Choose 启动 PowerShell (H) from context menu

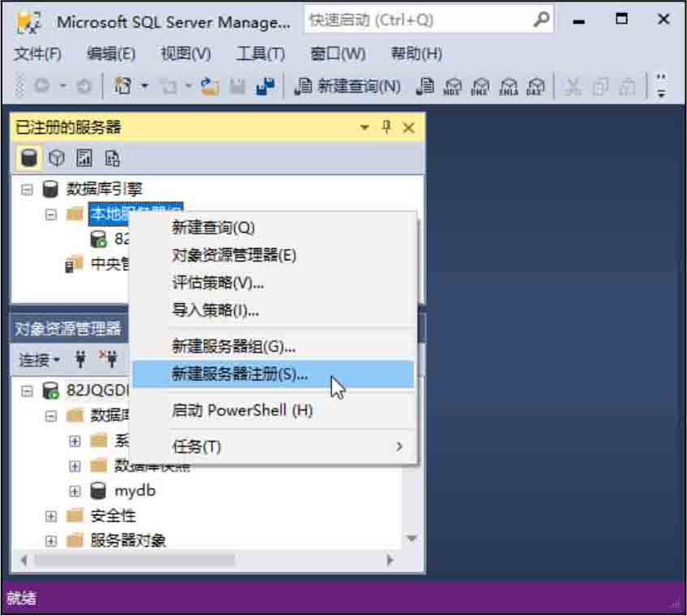point(274,410)
